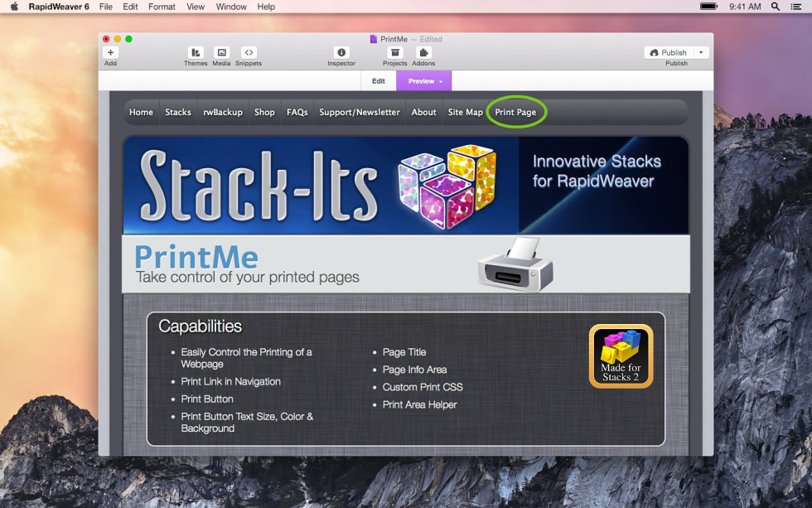The image size is (812, 508).
Task: Open the Site Map navigation link
Action: pos(465,112)
